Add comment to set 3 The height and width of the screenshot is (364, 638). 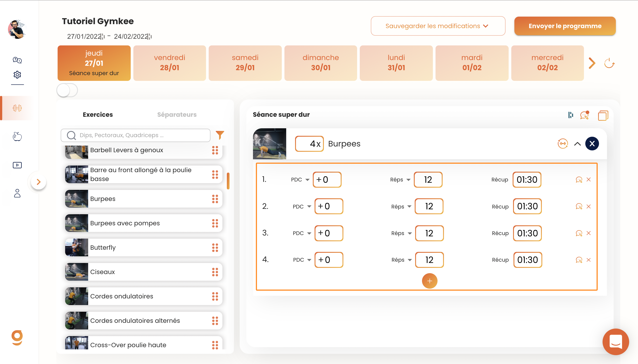[579, 233]
